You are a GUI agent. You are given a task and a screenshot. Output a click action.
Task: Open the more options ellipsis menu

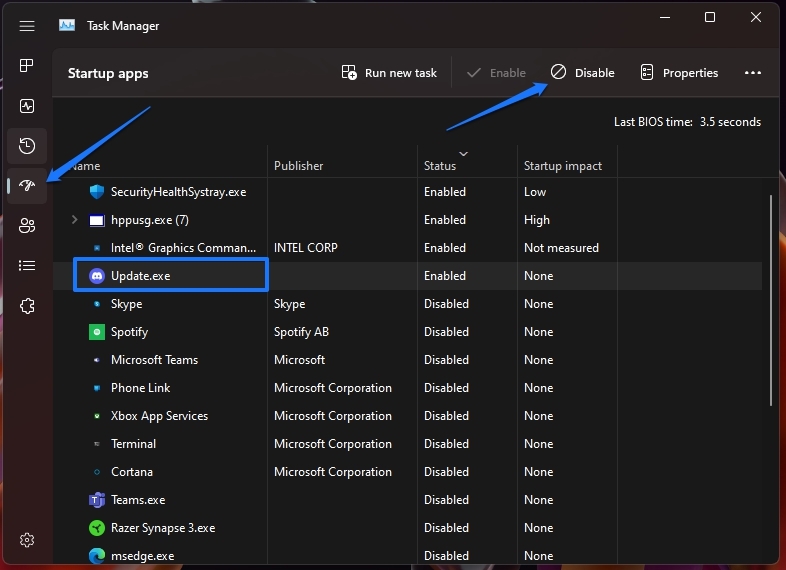point(752,73)
